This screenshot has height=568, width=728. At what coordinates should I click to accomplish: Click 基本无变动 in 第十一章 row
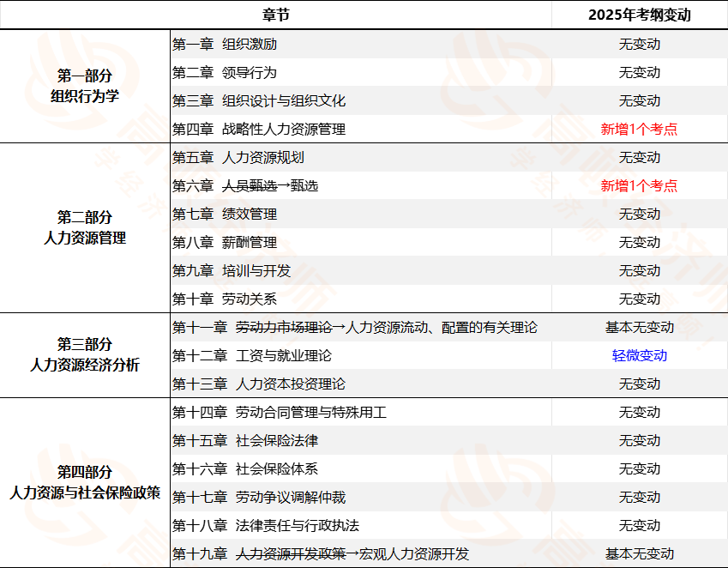pos(640,328)
